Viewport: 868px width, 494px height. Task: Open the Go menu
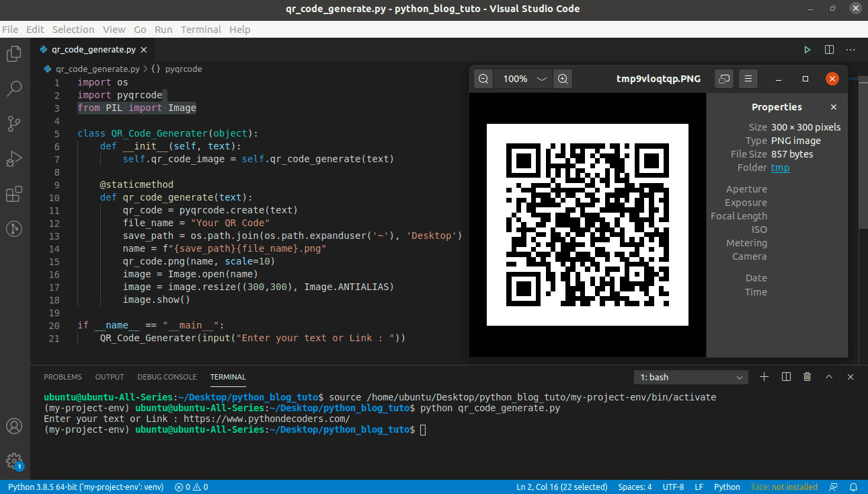140,30
